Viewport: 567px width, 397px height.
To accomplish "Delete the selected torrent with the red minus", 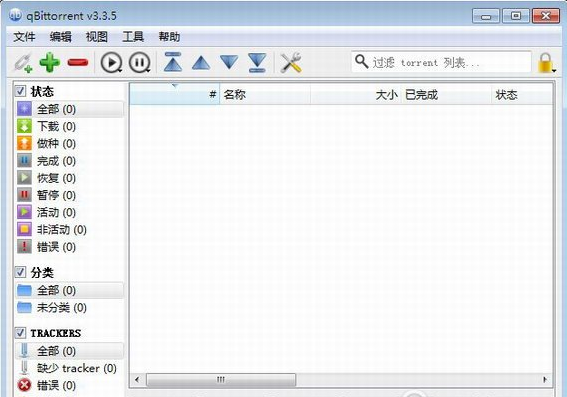I will [78, 63].
